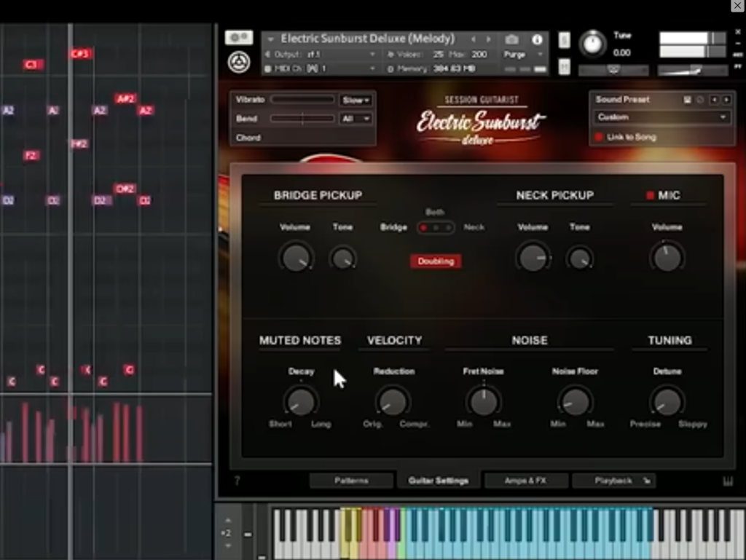This screenshot has width=746, height=560.
Task: Open the Bend All dropdown
Action: [356, 119]
